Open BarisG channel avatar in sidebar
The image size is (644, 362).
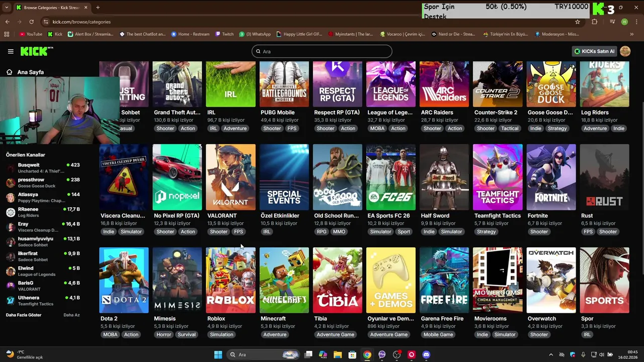11,286
